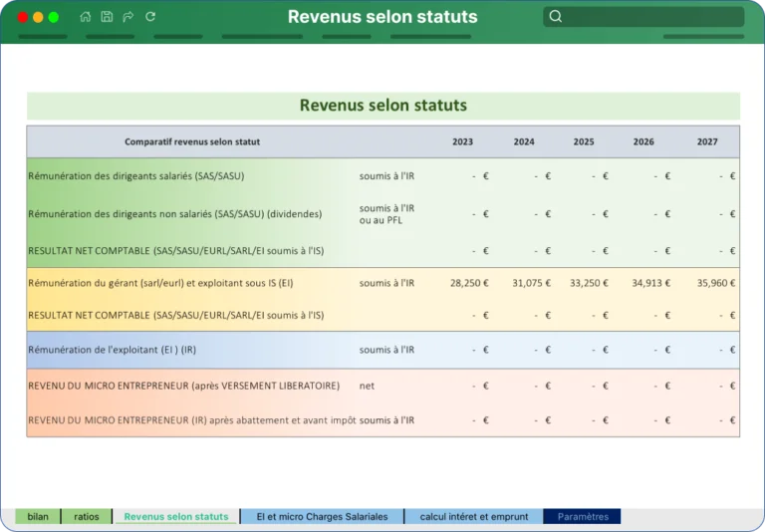Screen dimensions: 765x532
Task: Click the Rémunération de l'exploitant (EI) row label
Action: 113,350
